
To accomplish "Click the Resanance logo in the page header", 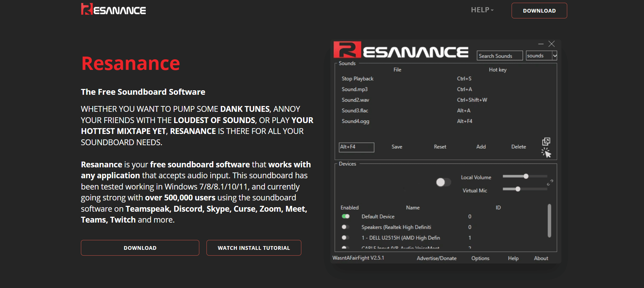I will [113, 9].
